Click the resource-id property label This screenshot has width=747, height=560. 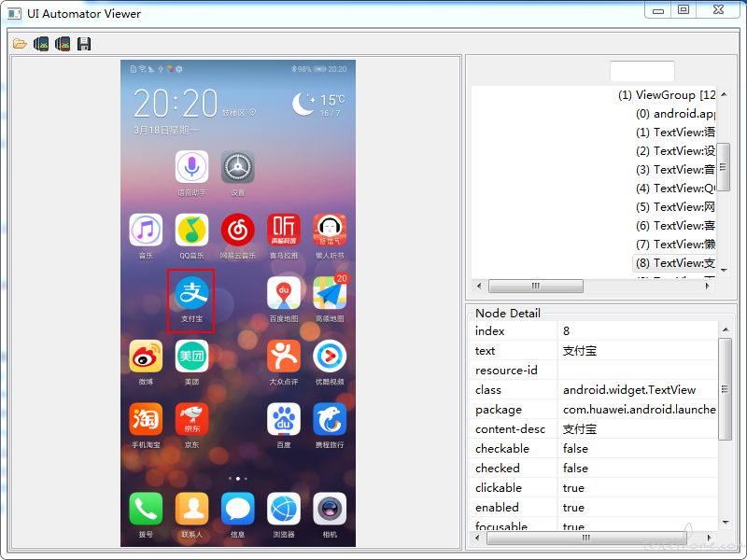[x=506, y=371]
